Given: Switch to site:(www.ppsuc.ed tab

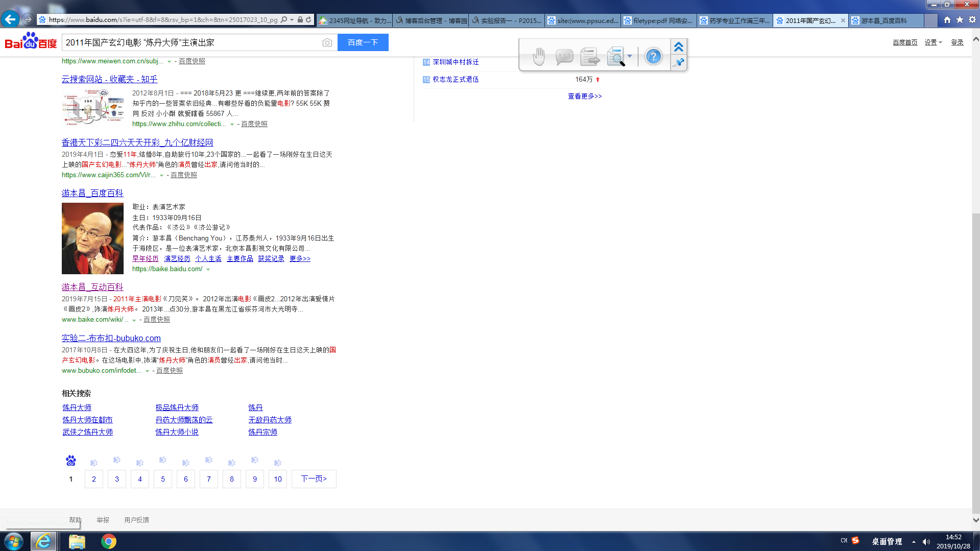Looking at the screenshot, I should coord(583,20).
